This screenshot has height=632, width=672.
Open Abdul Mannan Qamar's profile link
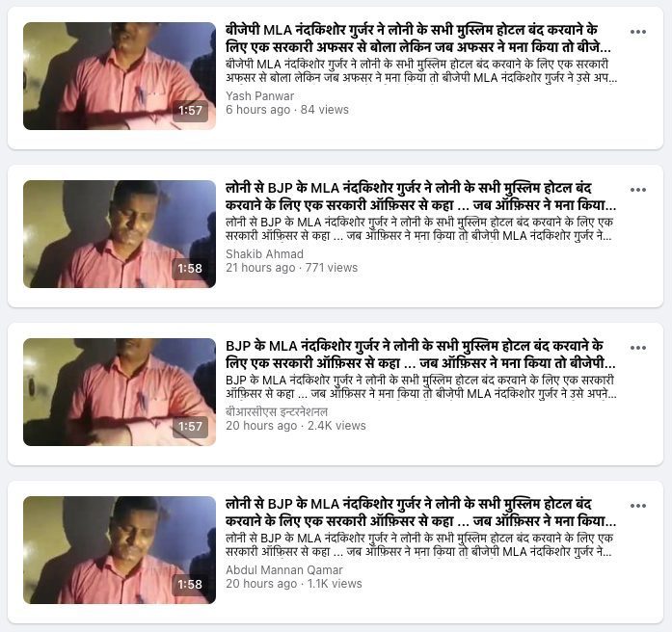pos(284,570)
